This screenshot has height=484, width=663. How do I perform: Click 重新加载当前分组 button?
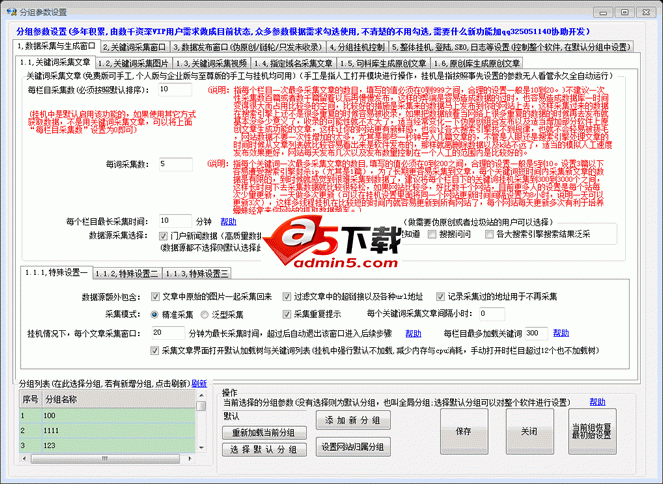[264, 432]
